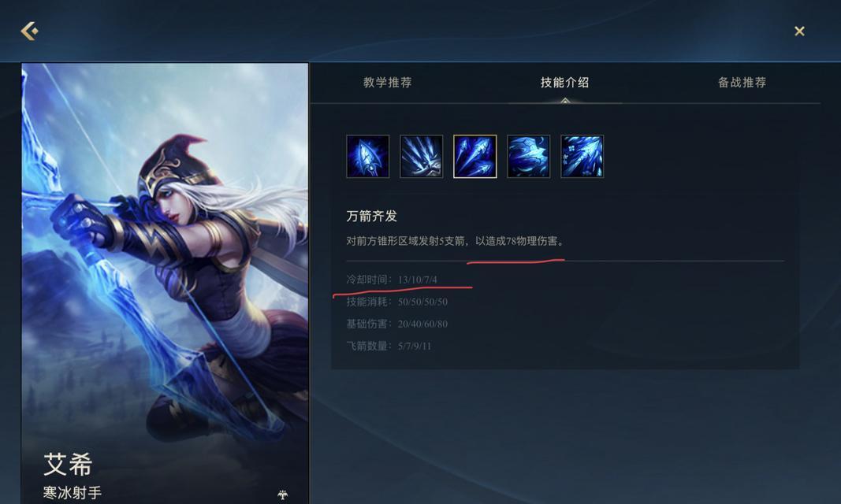Click the 基础伤害 20/40/60/80 line
The height and width of the screenshot is (504, 841).
397,324
